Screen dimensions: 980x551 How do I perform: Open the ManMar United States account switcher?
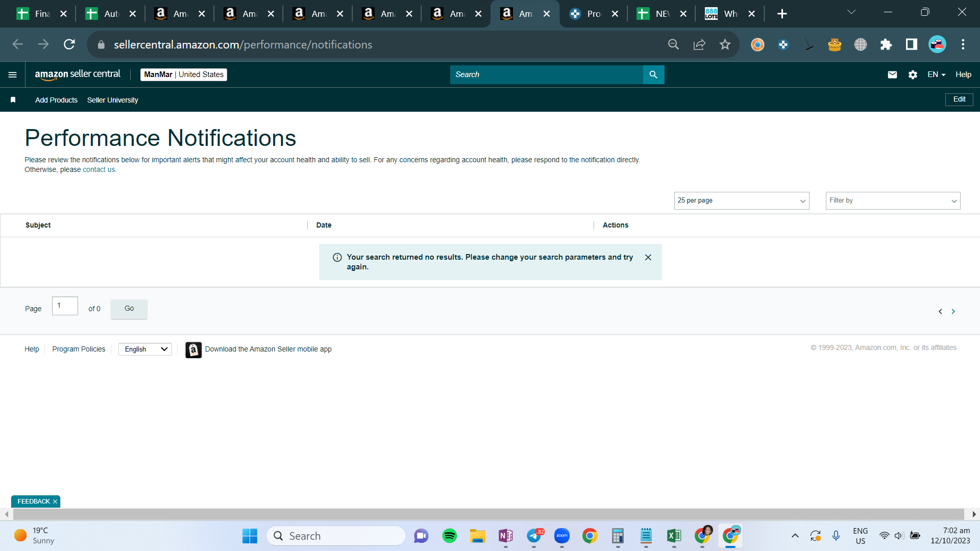184,74
